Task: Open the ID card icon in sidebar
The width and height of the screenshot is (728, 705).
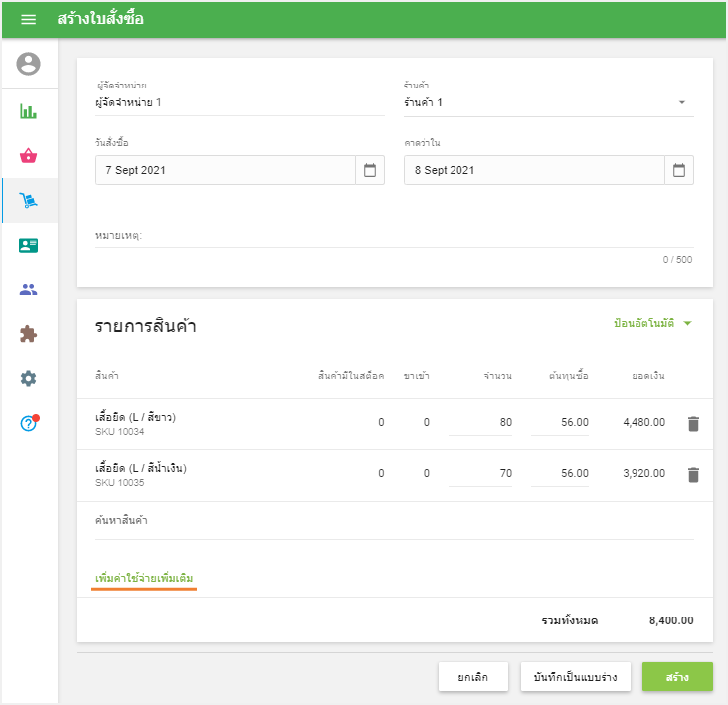Action: (x=29, y=246)
